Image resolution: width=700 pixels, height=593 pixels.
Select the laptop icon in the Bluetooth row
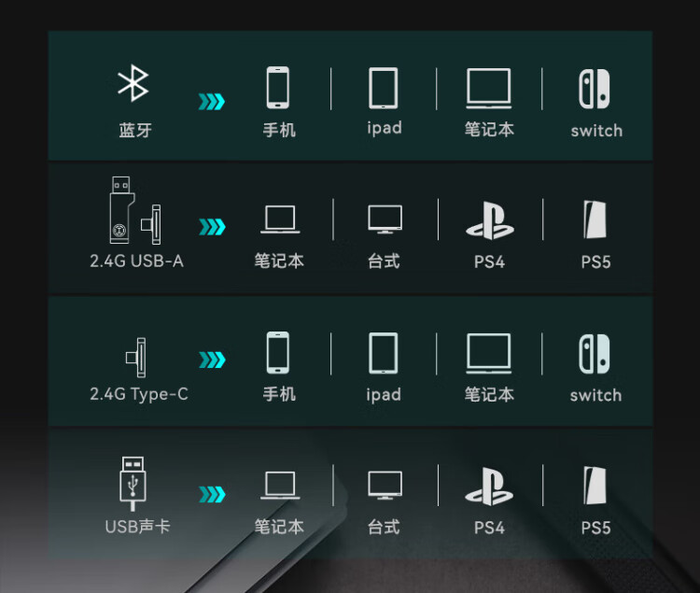[489, 89]
